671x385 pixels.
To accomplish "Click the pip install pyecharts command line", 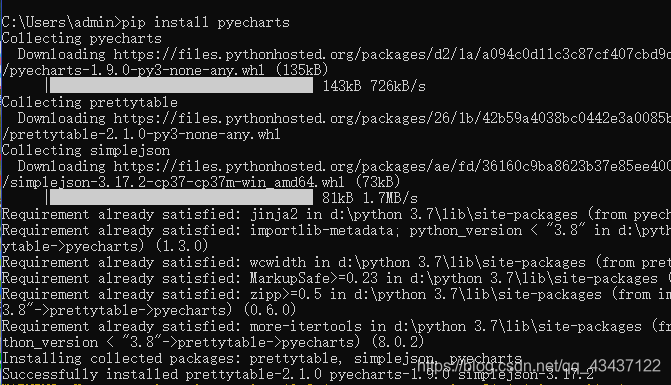I will click(x=145, y=22).
